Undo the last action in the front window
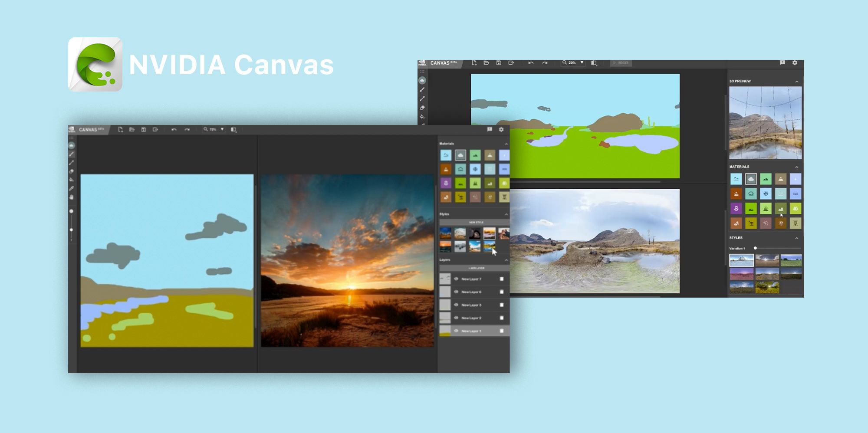Screen dimensions: 868x433 [174, 129]
